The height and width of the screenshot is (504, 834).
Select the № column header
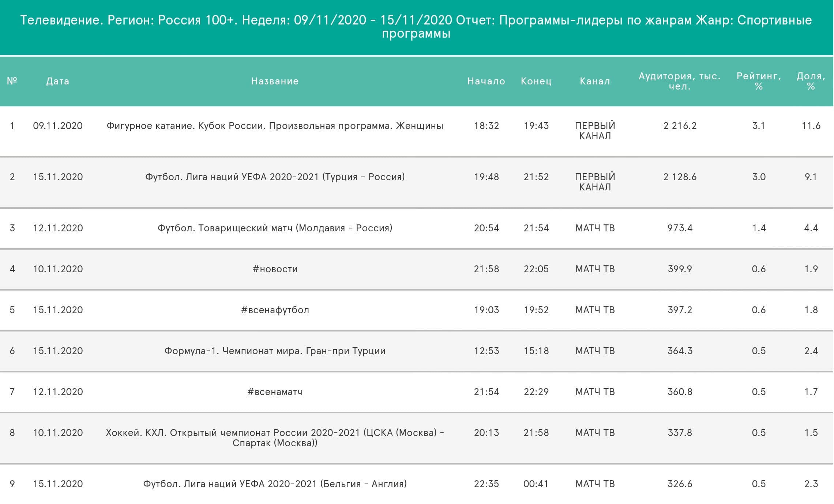click(12, 81)
